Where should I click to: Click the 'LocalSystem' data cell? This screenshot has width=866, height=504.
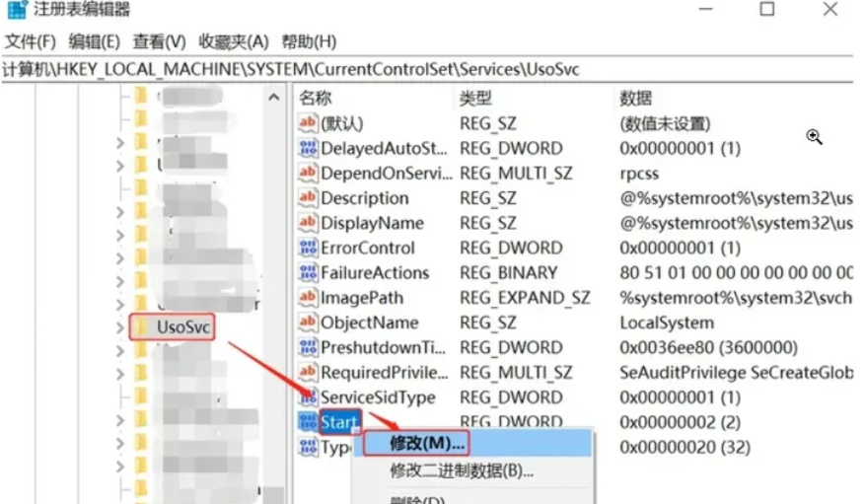click(x=667, y=323)
